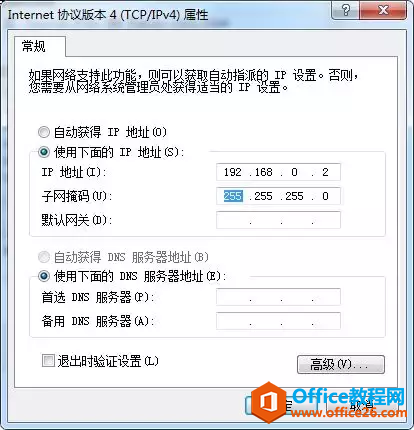Click the last octet of IP address

coord(325,172)
